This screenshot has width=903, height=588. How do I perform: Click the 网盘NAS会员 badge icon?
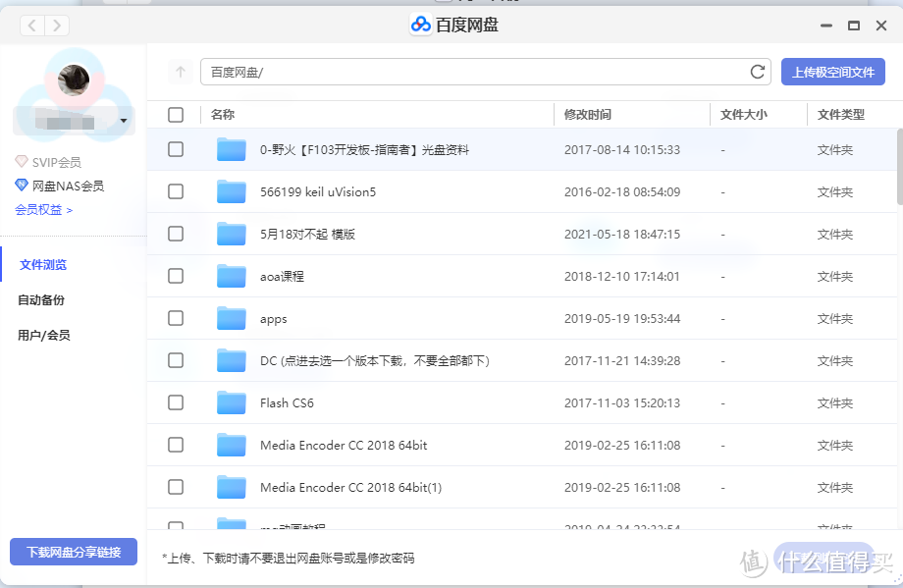(x=21, y=185)
